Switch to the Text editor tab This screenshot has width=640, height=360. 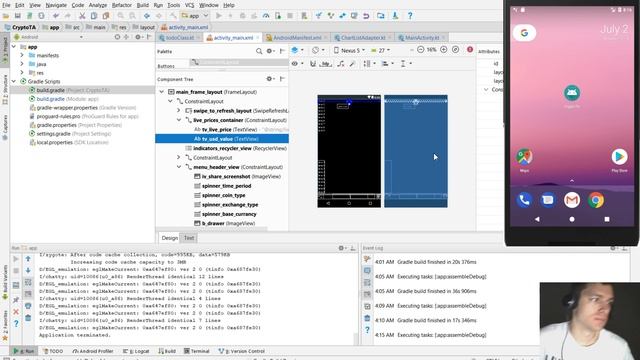(x=189, y=238)
